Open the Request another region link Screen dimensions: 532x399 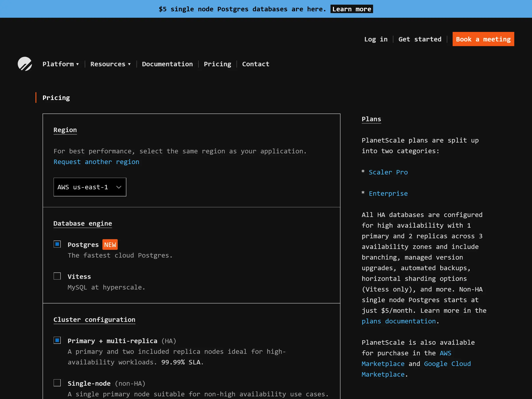point(96,162)
